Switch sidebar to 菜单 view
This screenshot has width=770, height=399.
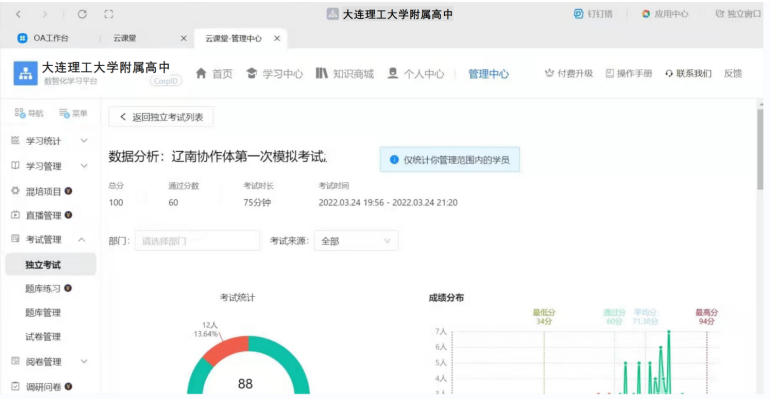(x=73, y=113)
